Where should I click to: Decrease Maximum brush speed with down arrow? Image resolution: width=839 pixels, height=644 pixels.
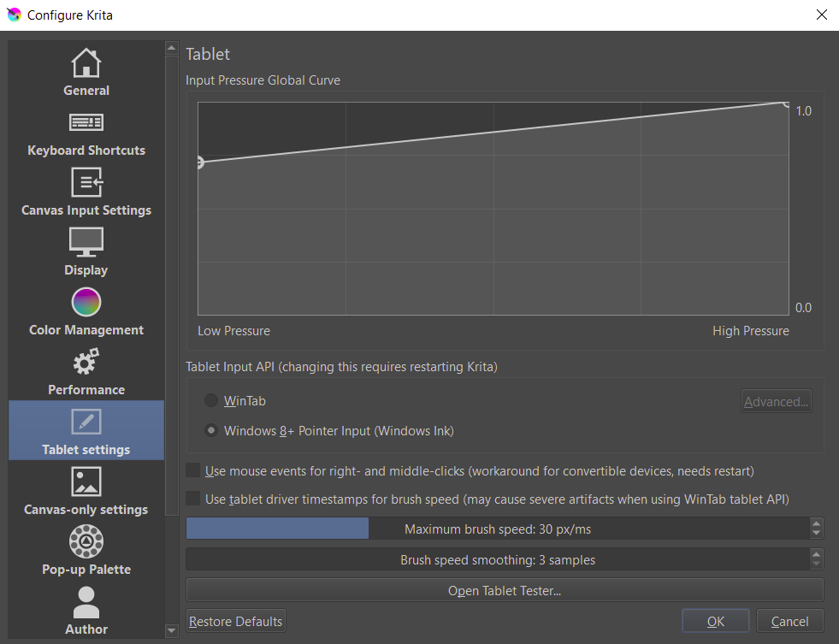pos(816,534)
